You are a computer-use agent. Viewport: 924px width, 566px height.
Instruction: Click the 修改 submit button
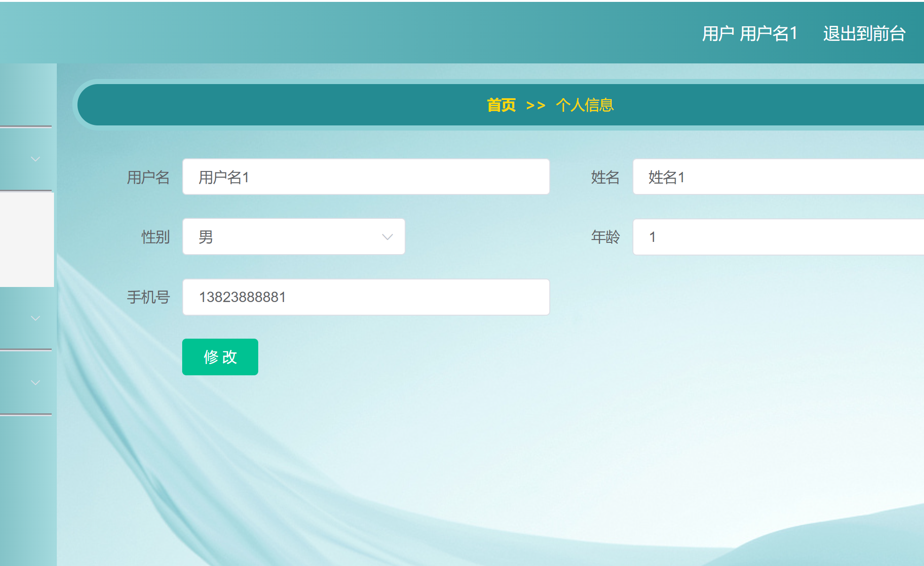(x=220, y=357)
